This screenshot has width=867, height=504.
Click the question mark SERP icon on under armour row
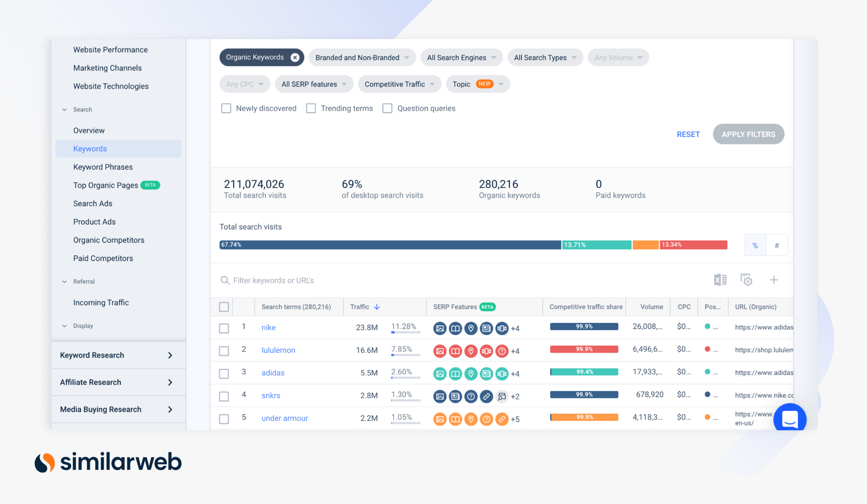pyautogui.click(x=486, y=419)
